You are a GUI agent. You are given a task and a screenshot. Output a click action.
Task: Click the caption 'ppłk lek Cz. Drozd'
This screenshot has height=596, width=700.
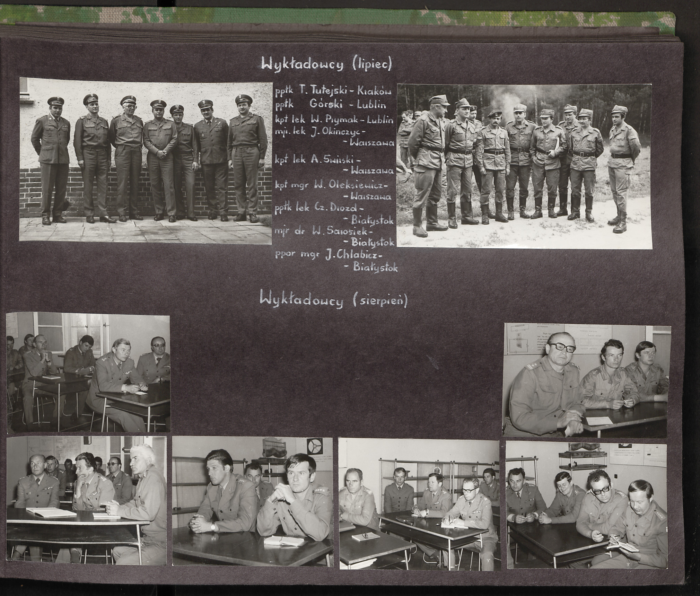click(319, 209)
